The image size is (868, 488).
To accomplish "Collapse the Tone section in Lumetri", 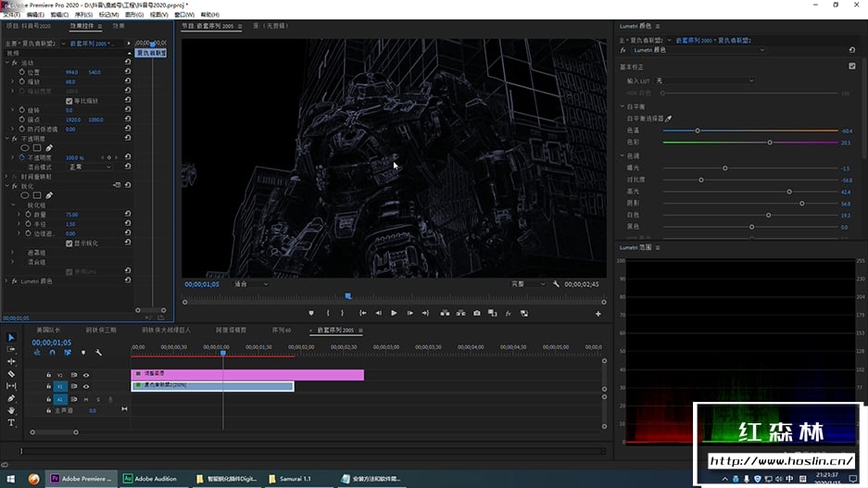I will click(x=623, y=156).
